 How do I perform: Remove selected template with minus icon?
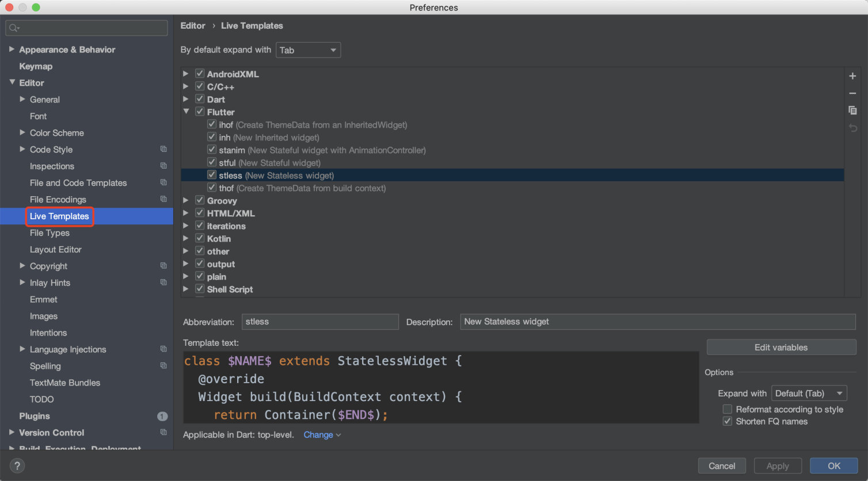852,93
